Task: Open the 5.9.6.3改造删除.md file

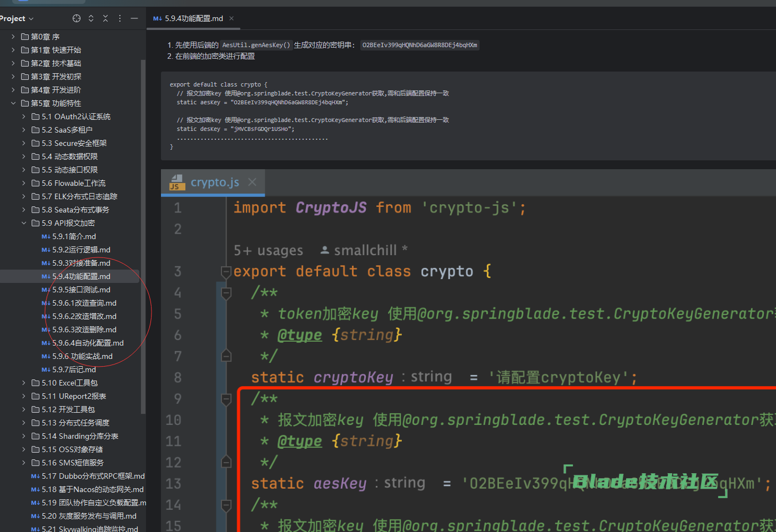Action: (79, 330)
